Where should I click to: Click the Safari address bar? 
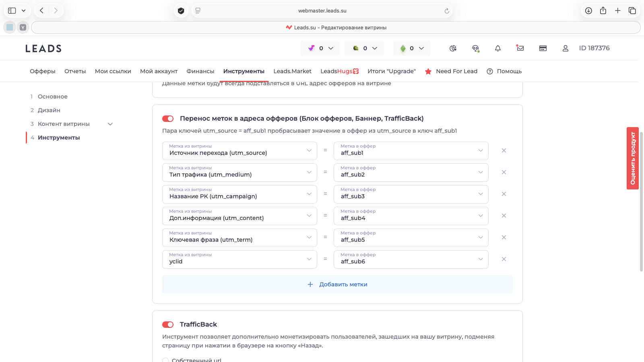pyautogui.click(x=322, y=11)
